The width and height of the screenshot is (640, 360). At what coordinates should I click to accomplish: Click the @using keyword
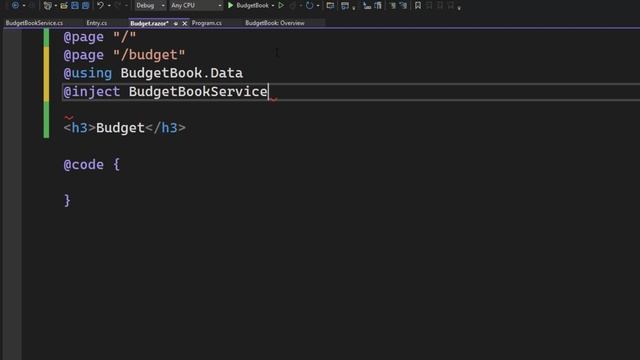pos(88,73)
